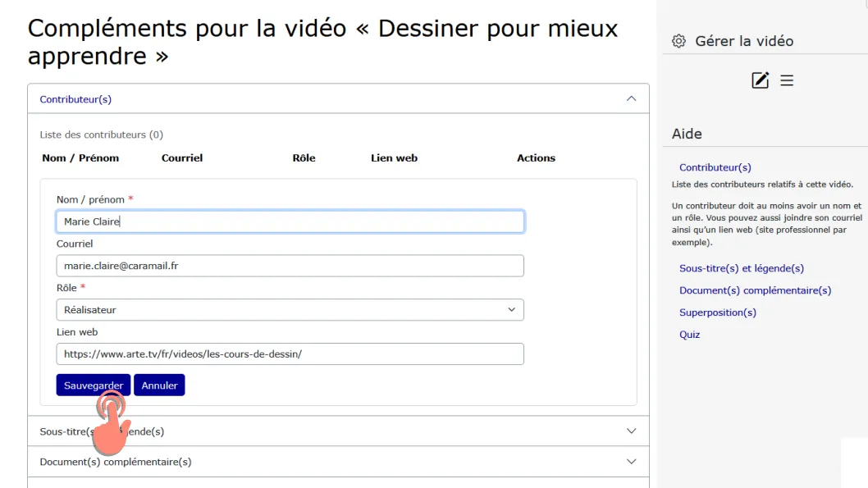Click the Document(s) complémentaire(s) accordion title
The image size is (868, 488).
pos(116,462)
